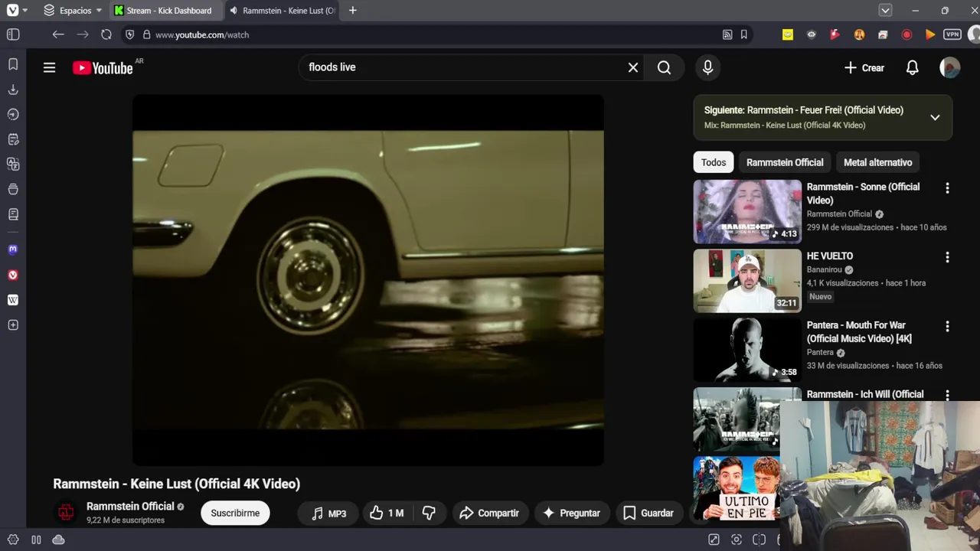Screen dimensions: 980x551
Task: Toggle the Vivaldi side panel button
Action: [13, 34]
